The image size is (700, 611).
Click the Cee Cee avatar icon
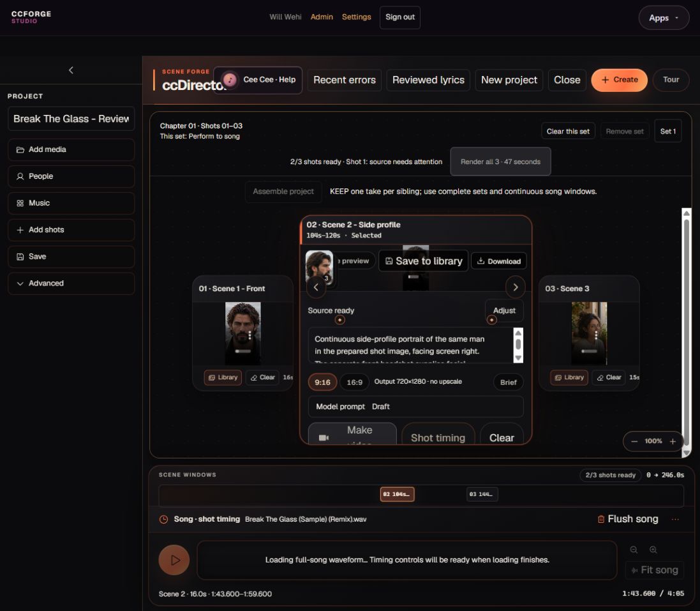230,80
